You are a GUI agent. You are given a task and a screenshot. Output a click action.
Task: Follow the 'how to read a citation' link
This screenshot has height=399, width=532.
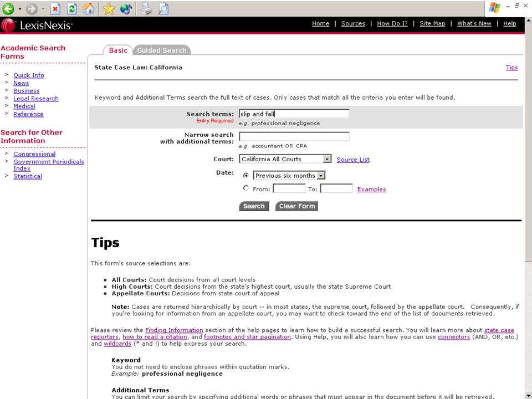(x=155, y=336)
